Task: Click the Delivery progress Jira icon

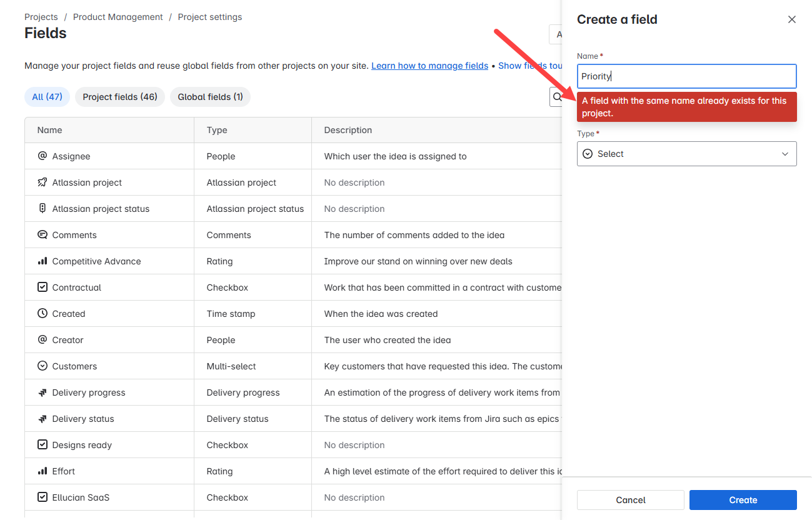Action: [x=43, y=392]
